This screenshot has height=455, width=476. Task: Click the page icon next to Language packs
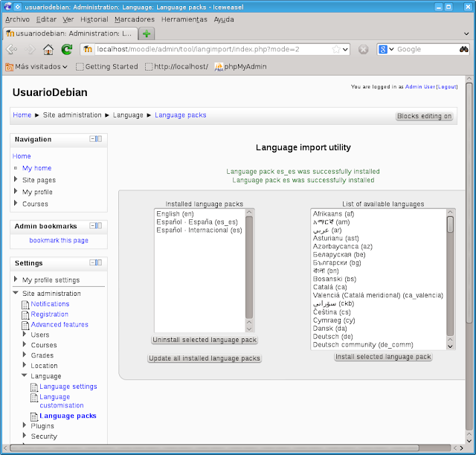[34, 416]
